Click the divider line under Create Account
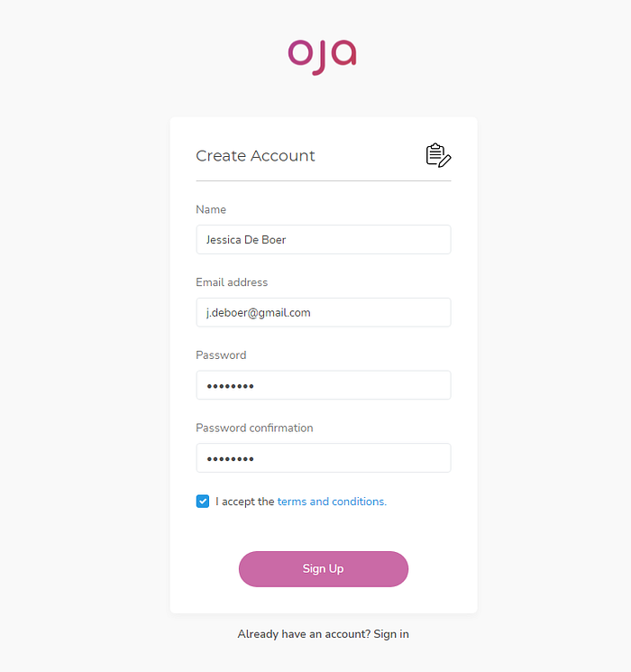631x672 pixels. click(323, 181)
